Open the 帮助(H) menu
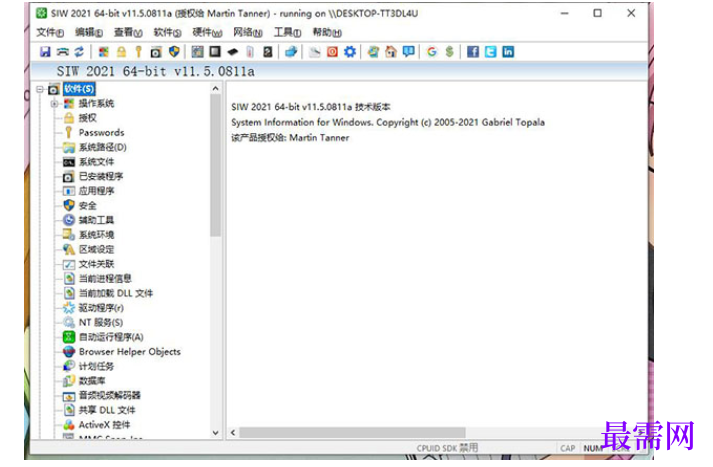The height and width of the screenshot is (467, 713). pyautogui.click(x=327, y=32)
